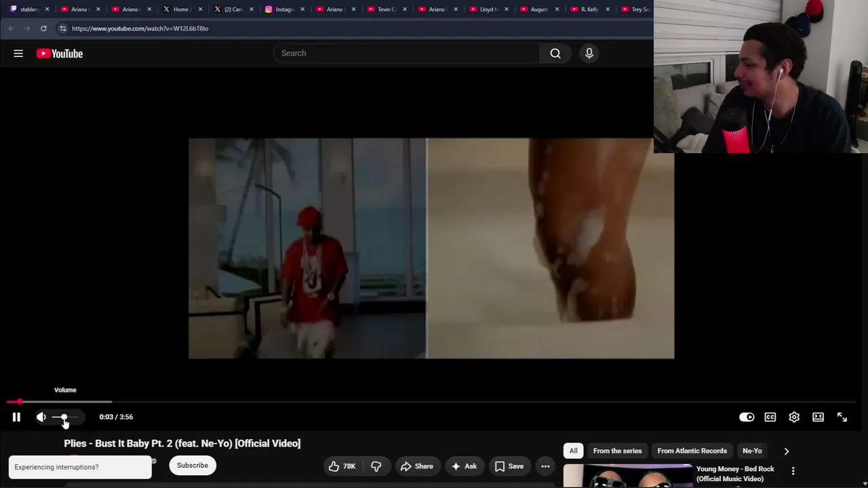The width and height of the screenshot is (868, 488).
Task: Subscribe to the channel
Action: 193,466
